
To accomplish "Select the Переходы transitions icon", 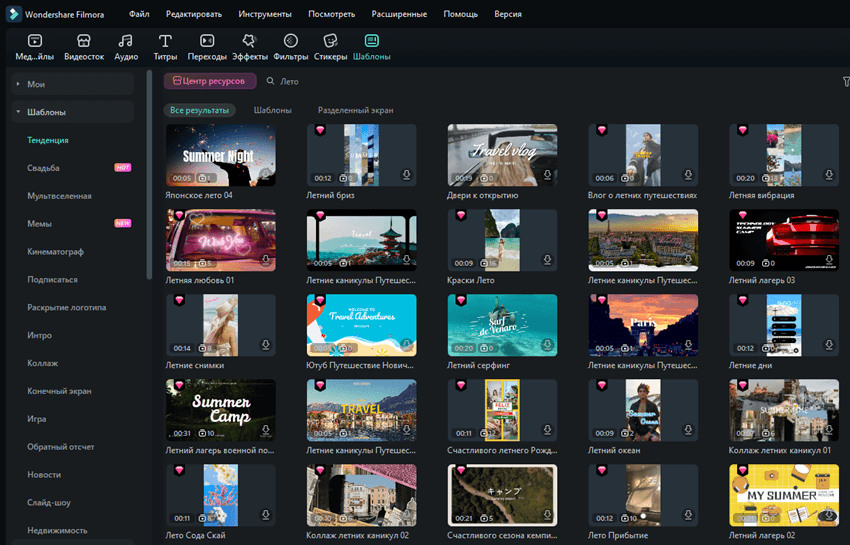I will [207, 46].
